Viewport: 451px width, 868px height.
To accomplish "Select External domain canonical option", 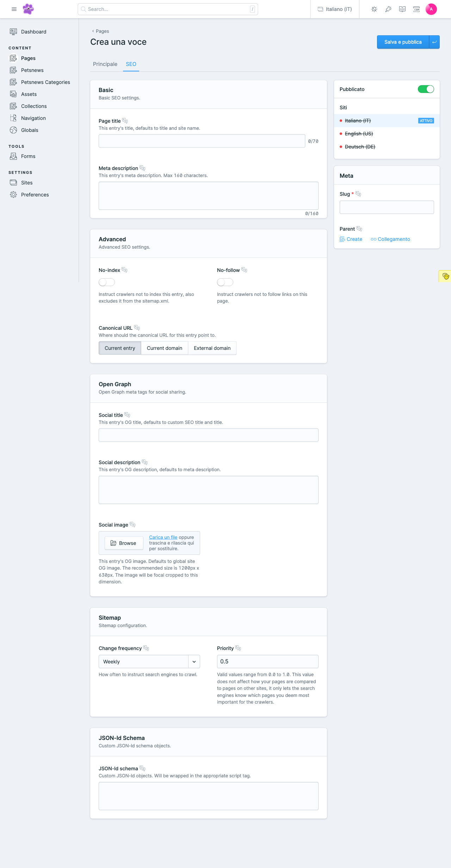I will point(212,348).
